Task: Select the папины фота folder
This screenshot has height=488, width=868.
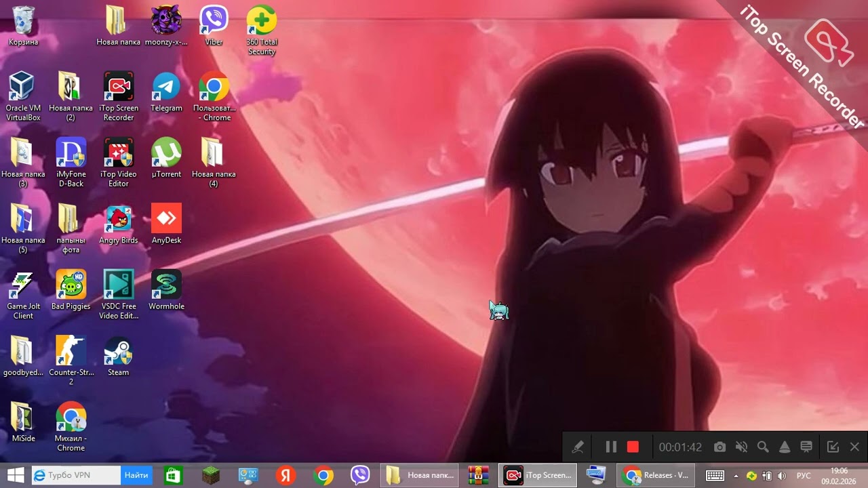Action: click(x=71, y=229)
